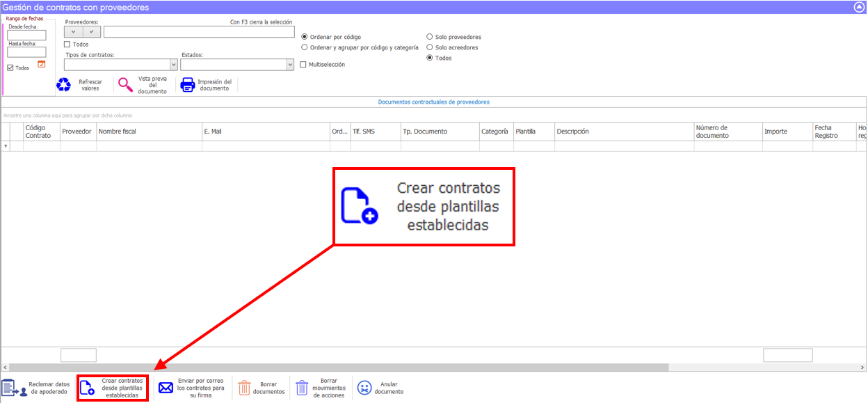Click the Impresión del documento printer icon

click(x=186, y=84)
